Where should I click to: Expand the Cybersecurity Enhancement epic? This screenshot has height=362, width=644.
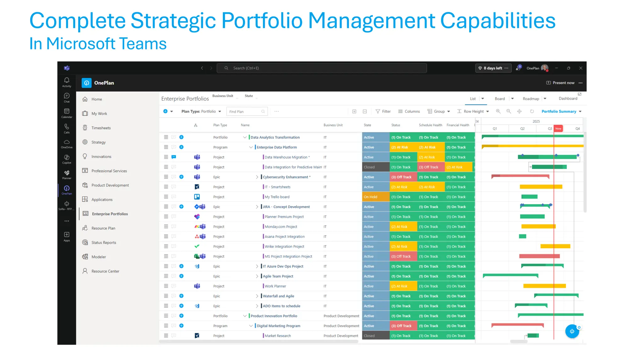coord(257,177)
